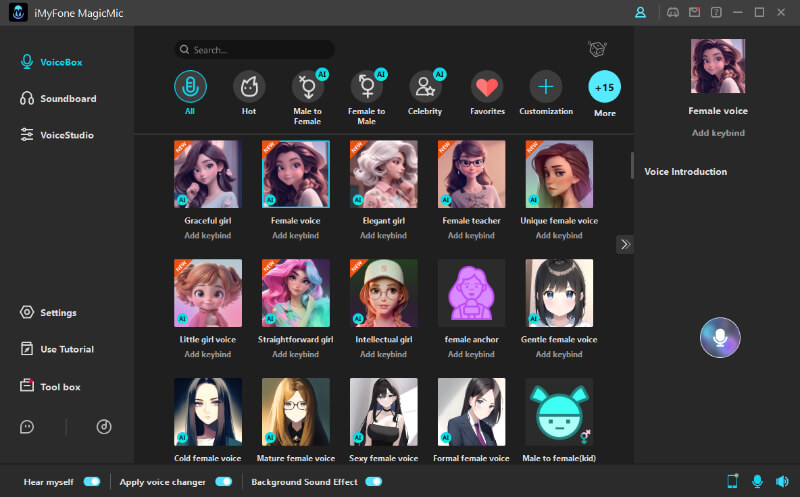Add keybind under Graceful girl
The height and width of the screenshot is (497, 800).
point(208,235)
